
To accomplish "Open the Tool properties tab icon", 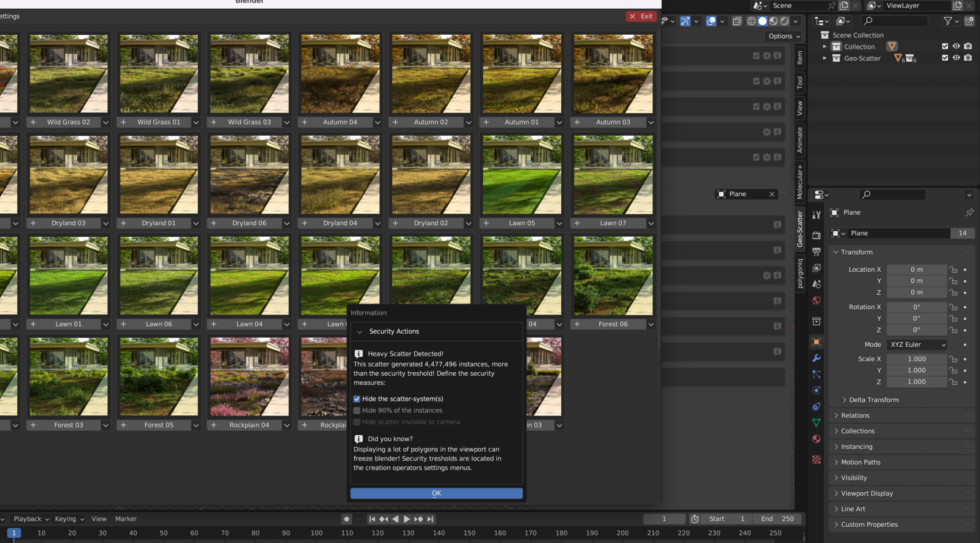I will click(x=816, y=215).
